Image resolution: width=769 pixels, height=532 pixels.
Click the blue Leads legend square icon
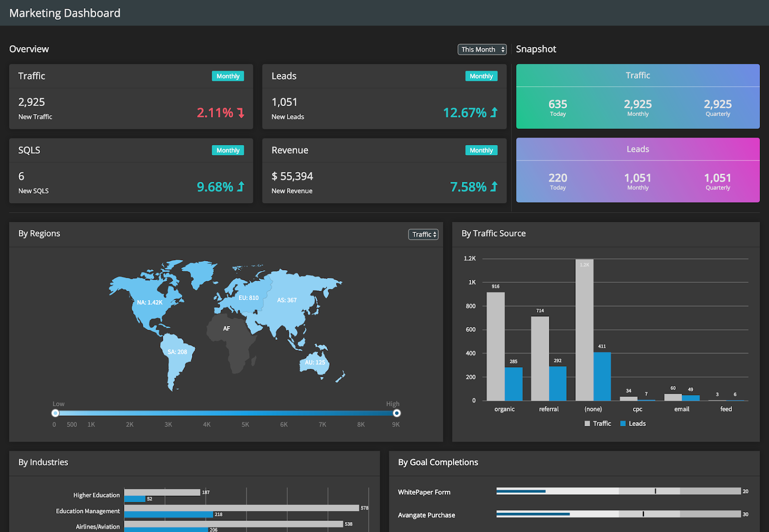point(623,423)
